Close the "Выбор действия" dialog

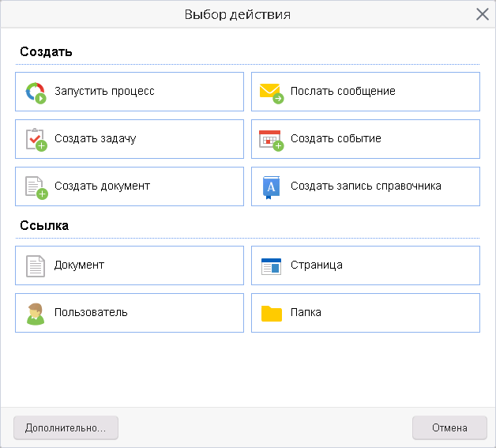482,13
